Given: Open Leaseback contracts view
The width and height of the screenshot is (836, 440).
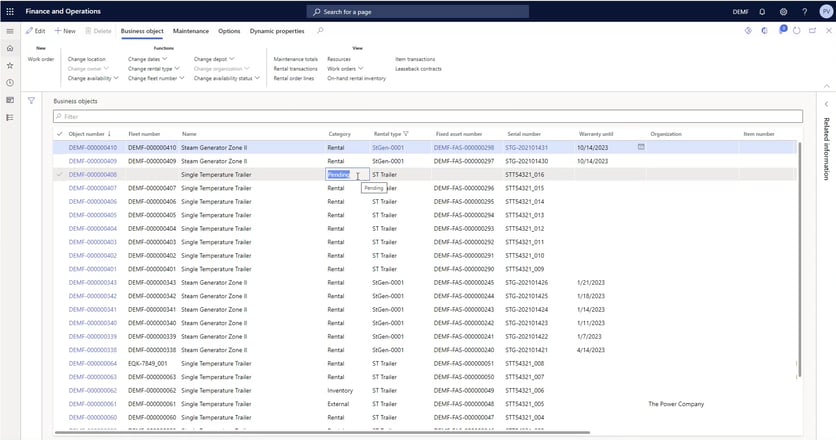Looking at the screenshot, I should tap(418, 69).
